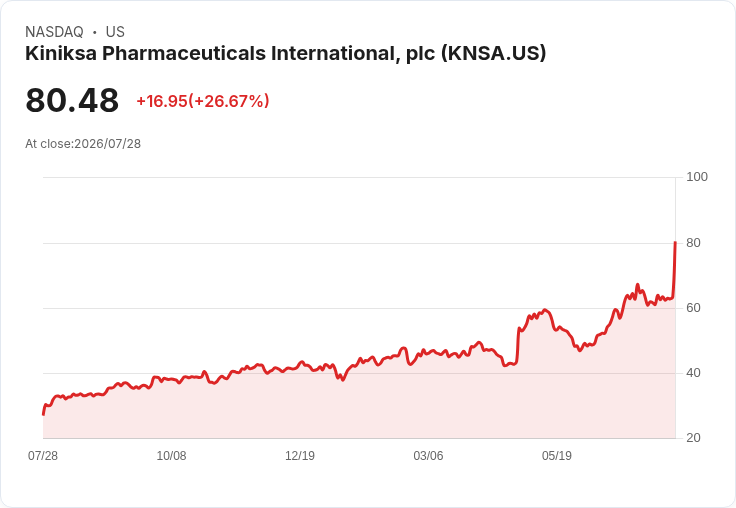Click the shaded area under the price line

click(x=357, y=408)
